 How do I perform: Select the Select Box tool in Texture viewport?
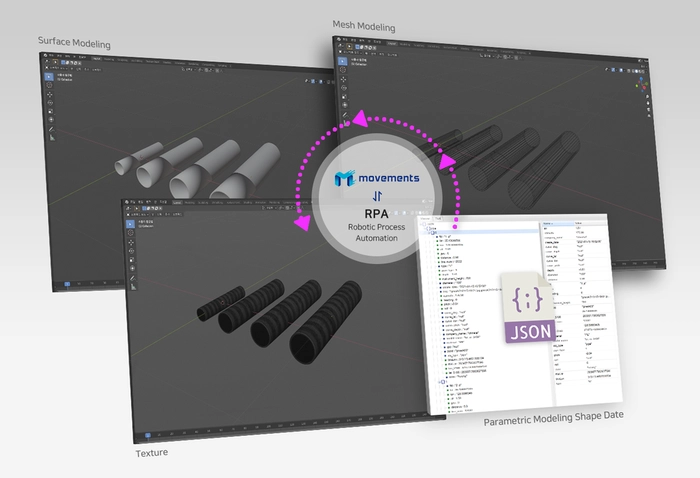click(x=130, y=223)
